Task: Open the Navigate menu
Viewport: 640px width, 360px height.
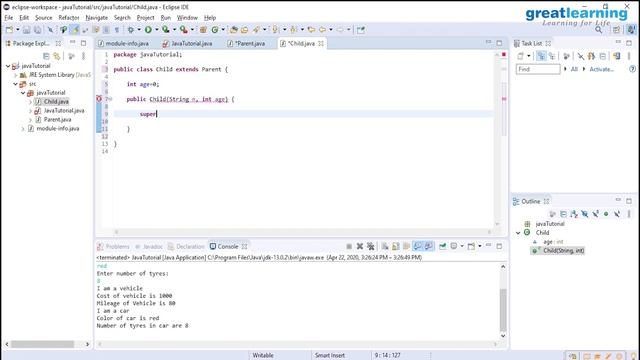Action: click(96, 18)
